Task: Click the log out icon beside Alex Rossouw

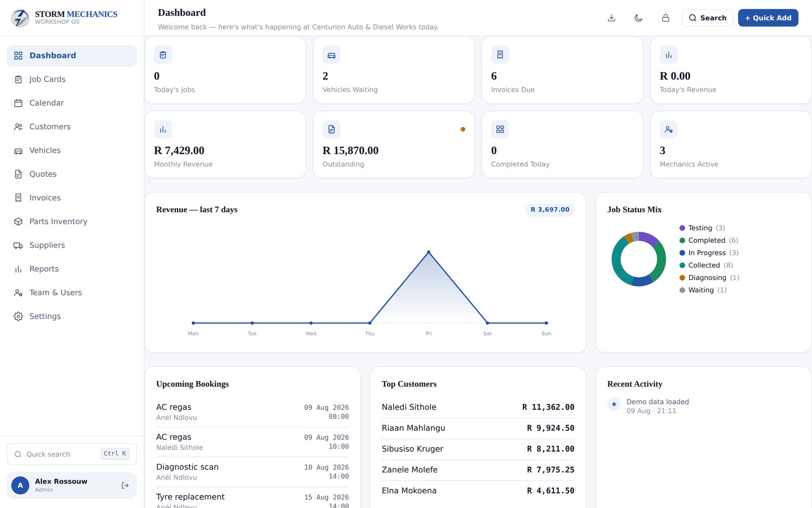Action: coord(125,486)
